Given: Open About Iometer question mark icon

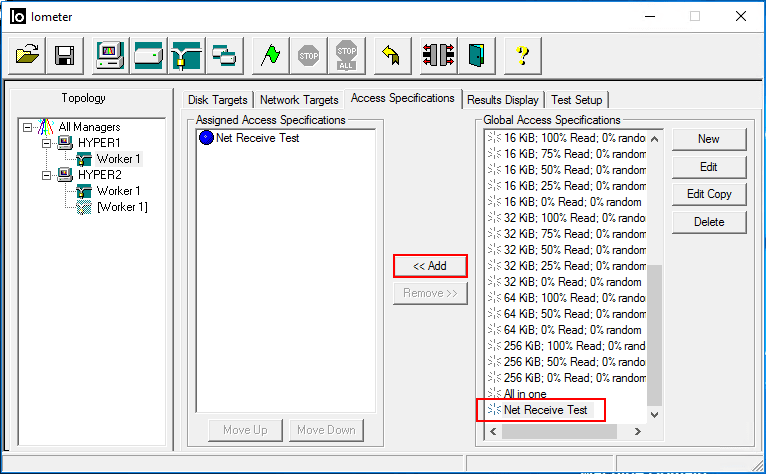Looking at the screenshot, I should [522, 55].
